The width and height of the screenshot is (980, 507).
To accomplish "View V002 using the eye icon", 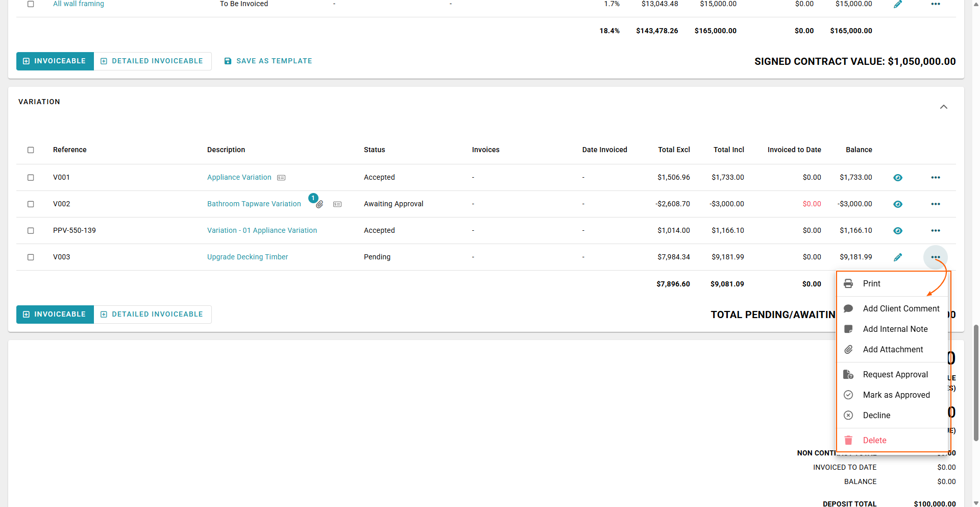I will 898,204.
